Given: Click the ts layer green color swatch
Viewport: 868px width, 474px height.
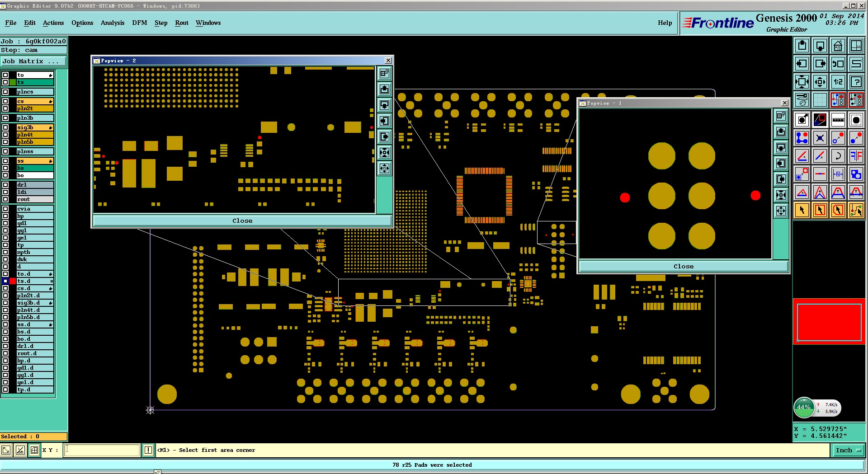Looking at the screenshot, I should (x=13, y=82).
